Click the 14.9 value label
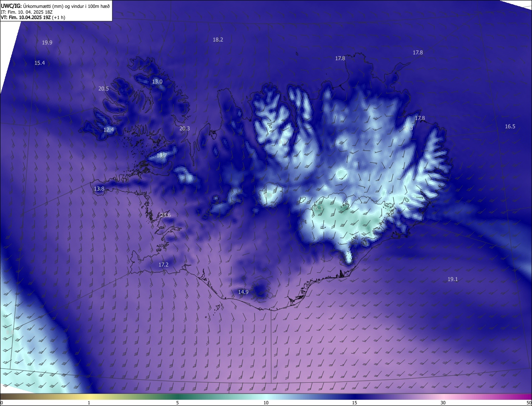The height and width of the screenshot is (406, 532). (x=243, y=292)
